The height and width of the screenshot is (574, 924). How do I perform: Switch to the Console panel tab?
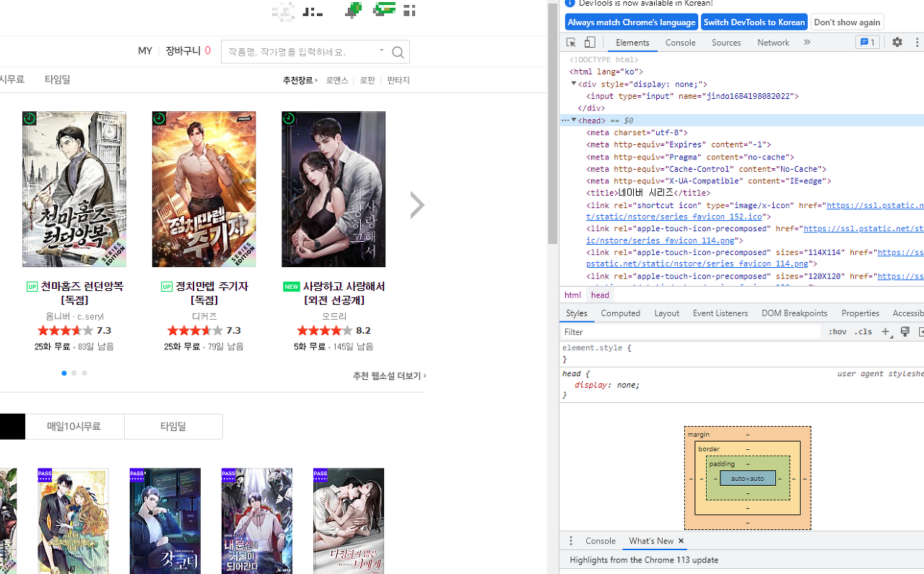point(680,43)
